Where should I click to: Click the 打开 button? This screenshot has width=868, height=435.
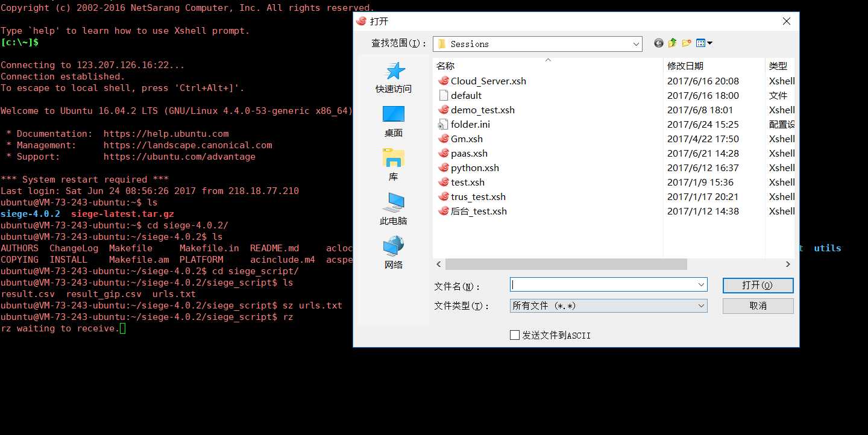tap(758, 285)
